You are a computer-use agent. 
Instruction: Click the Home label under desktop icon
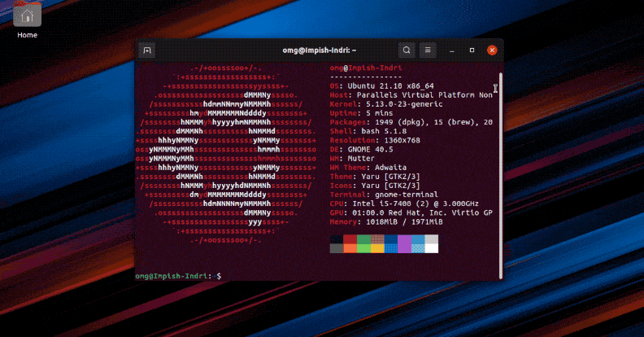pyautogui.click(x=27, y=35)
